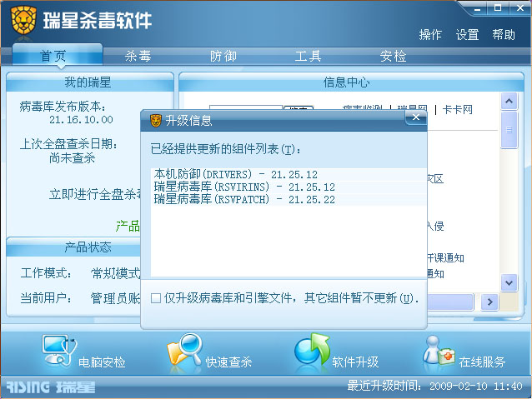Maximize the Rising antivirus window
Viewport: 532px width, 399px height.
[498, 8]
